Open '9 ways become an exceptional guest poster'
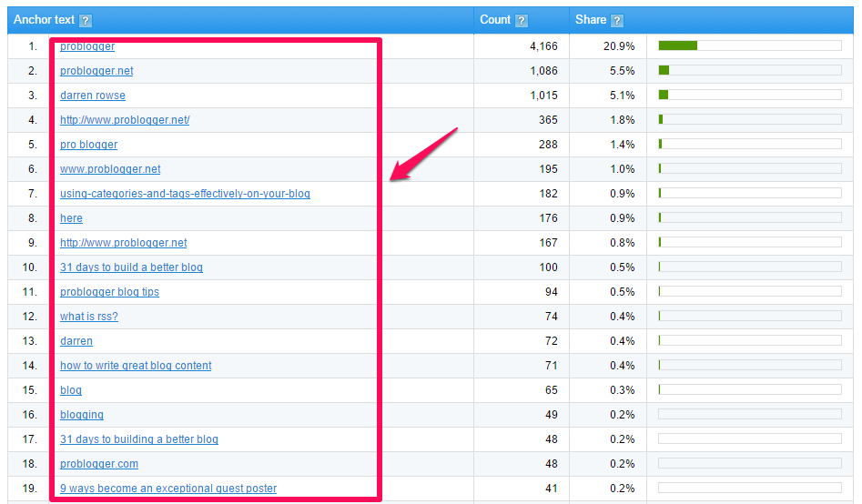 168,489
